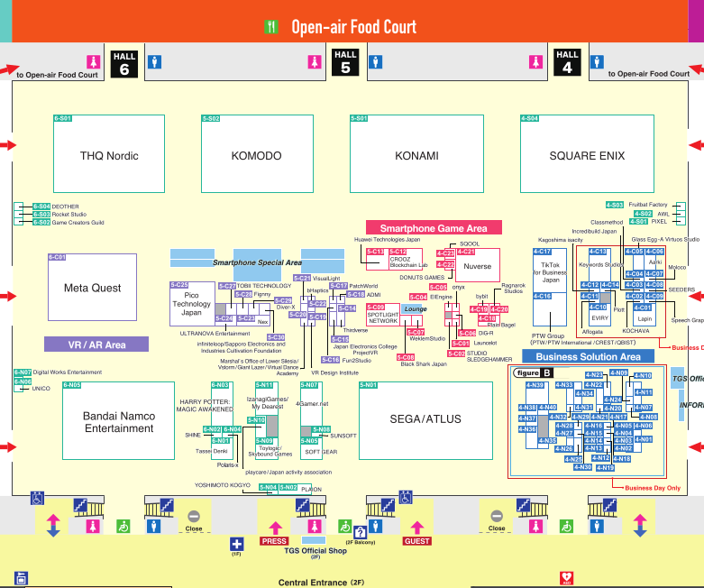
Task: Click the men's restroom icon right of HALL 5 sign
Action: (375, 61)
